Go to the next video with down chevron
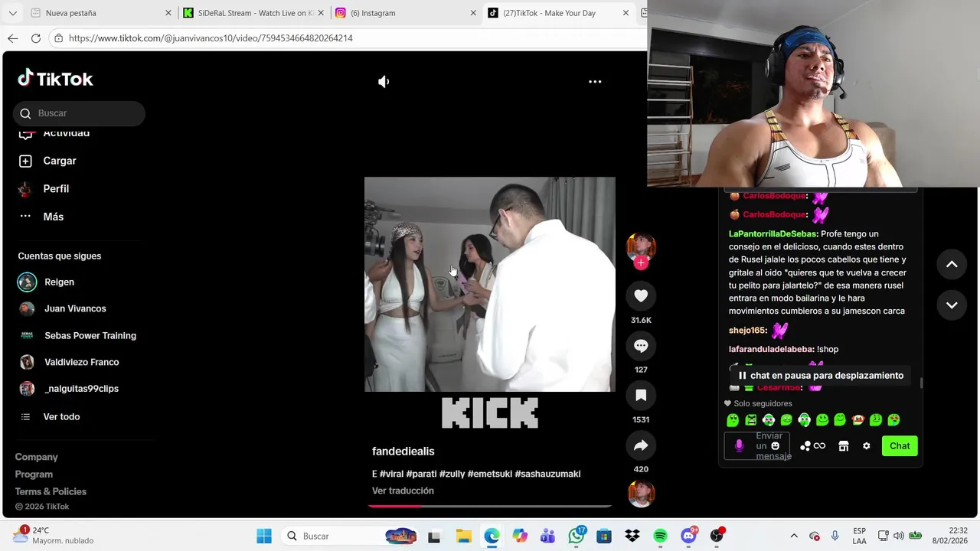Screen dimensions: 980x551 click(x=952, y=305)
